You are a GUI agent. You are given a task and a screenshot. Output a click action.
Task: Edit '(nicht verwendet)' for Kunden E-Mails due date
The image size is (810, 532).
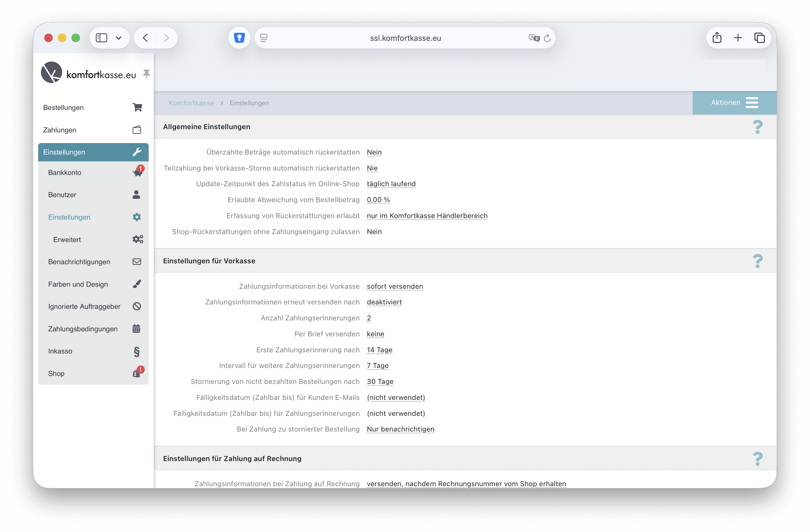(x=396, y=397)
